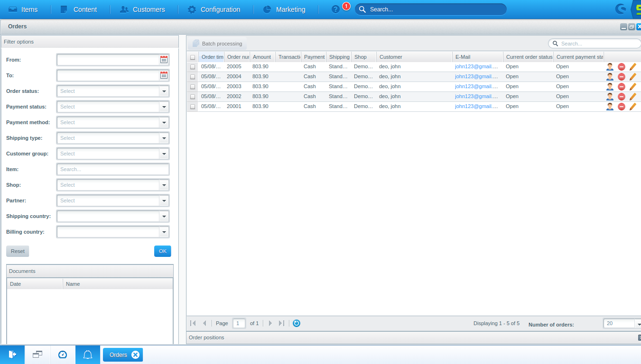Refresh the orders list
Viewport: 641px width, 364px height.
coord(297,323)
